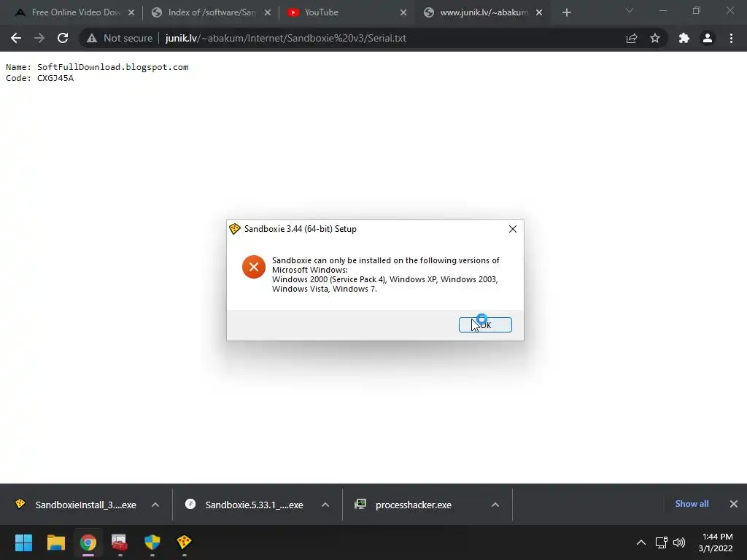Viewport: 747px width, 560px height.
Task: Switch to the YouTube tab
Action: point(348,12)
